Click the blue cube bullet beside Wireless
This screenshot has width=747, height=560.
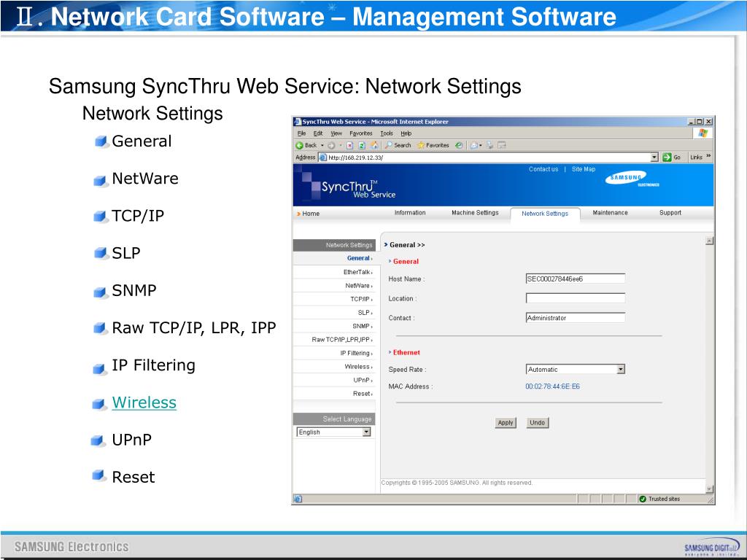pyautogui.click(x=99, y=404)
